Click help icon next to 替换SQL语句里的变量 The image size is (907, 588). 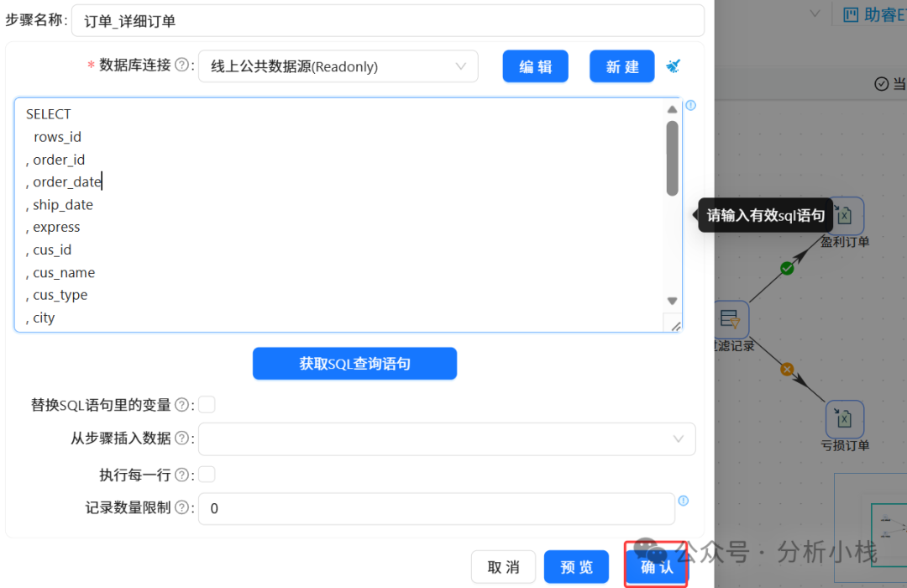[181, 405]
